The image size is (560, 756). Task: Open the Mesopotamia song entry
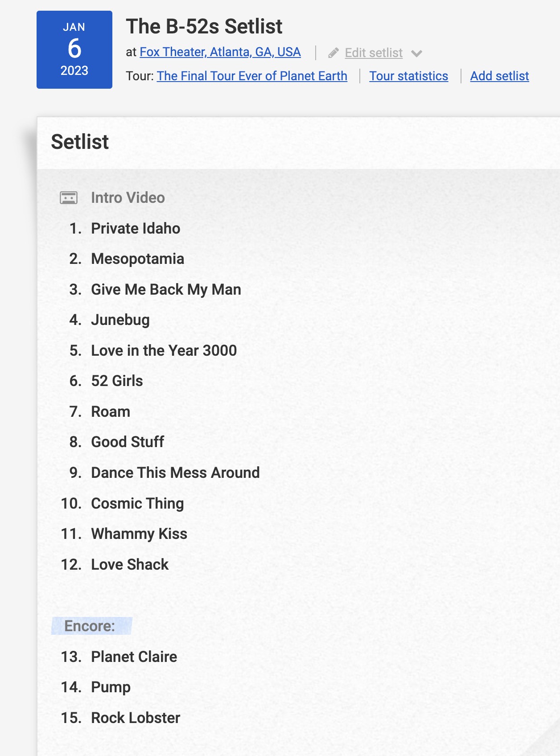[137, 259]
